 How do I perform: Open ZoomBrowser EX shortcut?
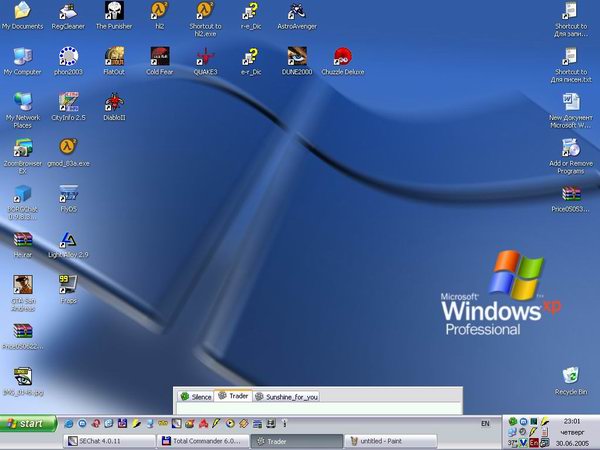[23, 156]
